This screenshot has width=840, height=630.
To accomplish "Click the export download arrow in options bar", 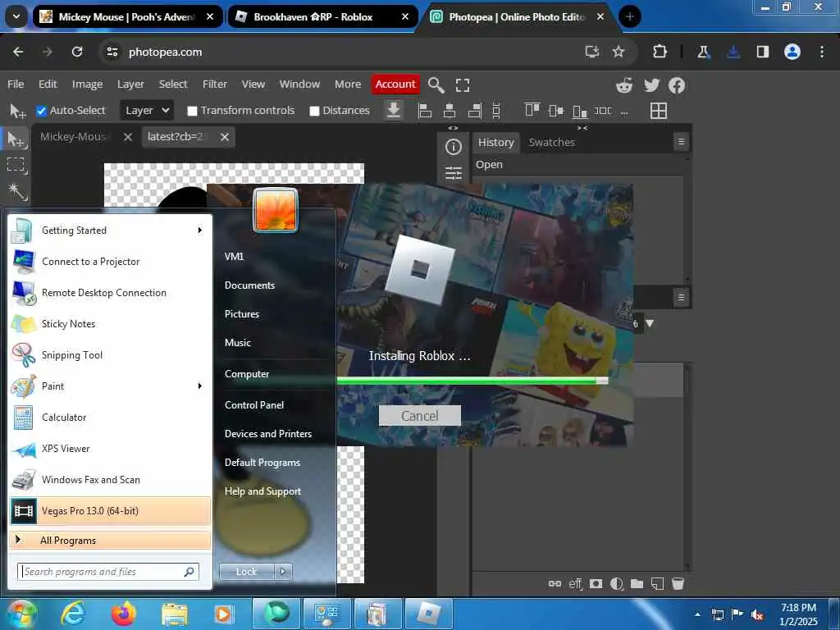I will 394,111.
